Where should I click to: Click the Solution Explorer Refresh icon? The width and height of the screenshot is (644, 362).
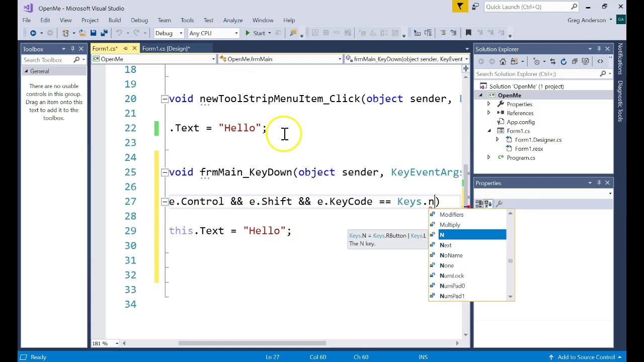click(563, 61)
